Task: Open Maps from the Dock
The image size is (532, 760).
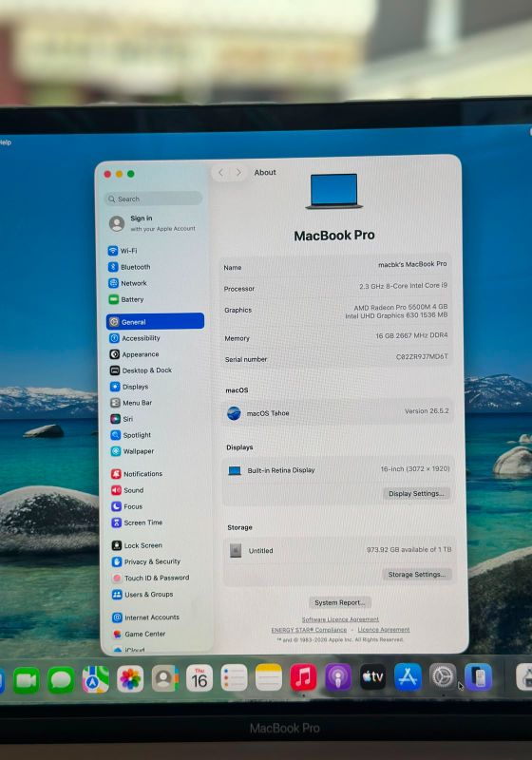Action: [x=95, y=679]
